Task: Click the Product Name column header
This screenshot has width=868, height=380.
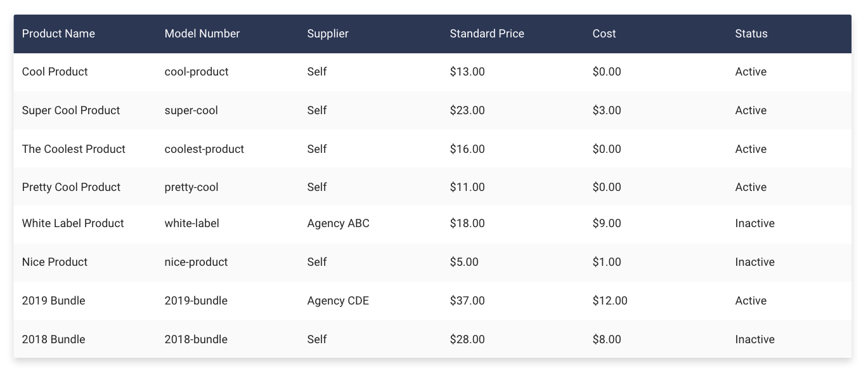Action: [x=58, y=34]
